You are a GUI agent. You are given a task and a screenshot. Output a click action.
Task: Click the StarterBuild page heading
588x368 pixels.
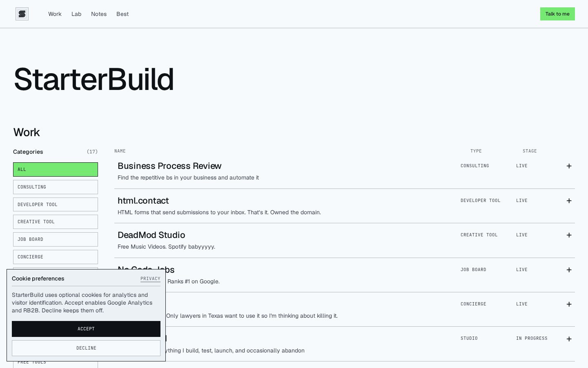point(94,79)
